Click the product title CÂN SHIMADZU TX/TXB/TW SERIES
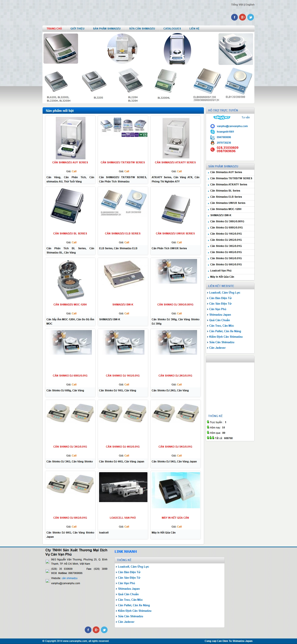The height and width of the screenshot is (644, 297). point(123,162)
